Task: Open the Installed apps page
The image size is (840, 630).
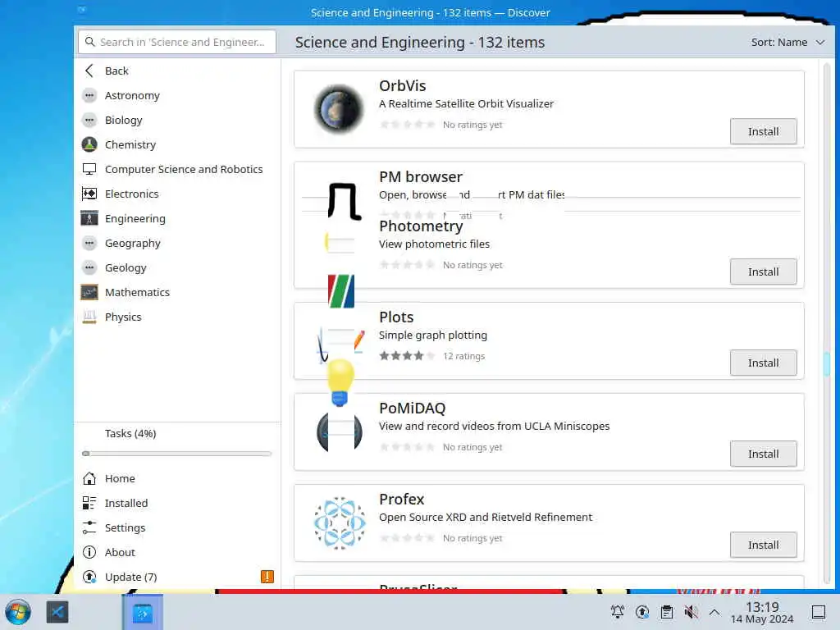Action: [x=177, y=503]
